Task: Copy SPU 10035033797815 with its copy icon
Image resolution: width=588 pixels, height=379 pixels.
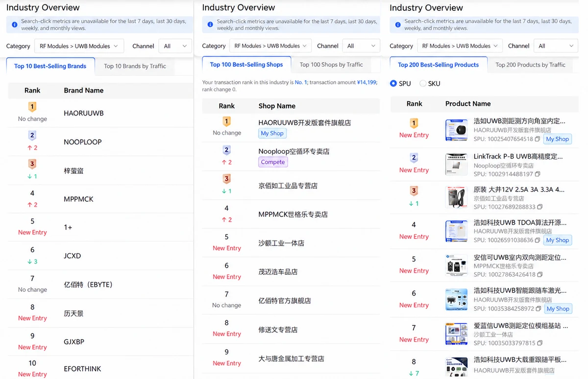Action: click(x=540, y=343)
